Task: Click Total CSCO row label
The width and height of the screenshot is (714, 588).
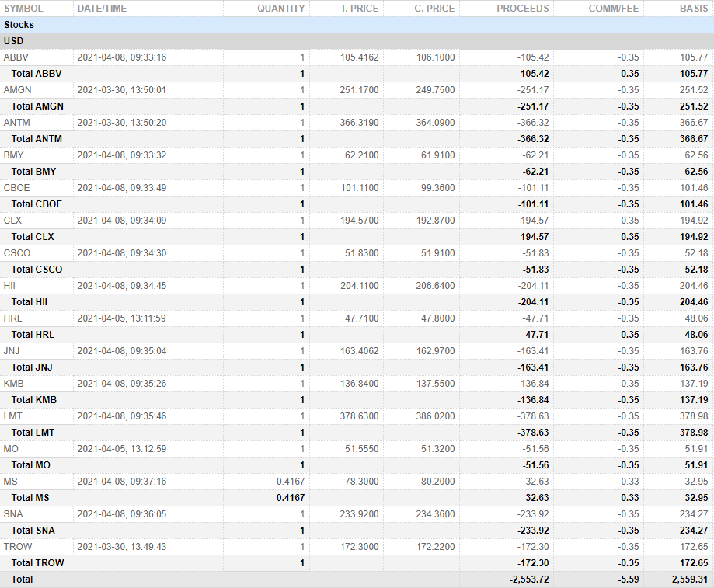Action: coord(37,270)
